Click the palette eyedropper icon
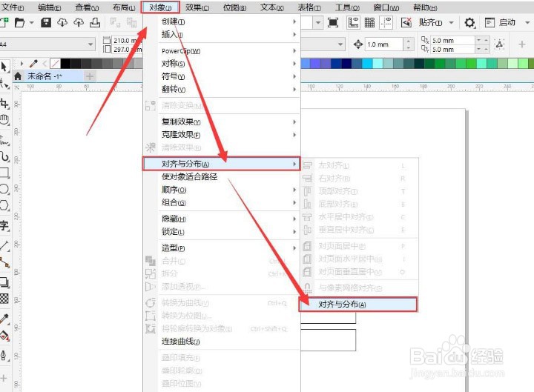The image size is (534, 392). pyautogui.click(x=33, y=63)
